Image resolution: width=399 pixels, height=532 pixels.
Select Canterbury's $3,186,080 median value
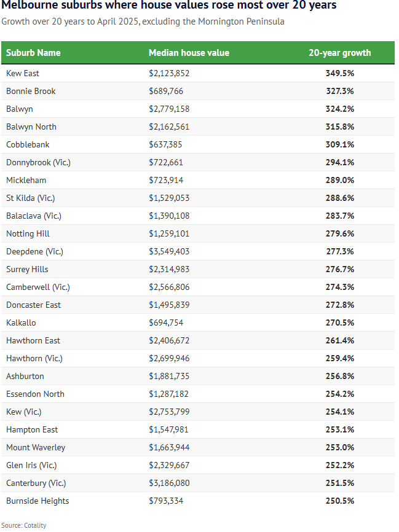pyautogui.click(x=169, y=483)
